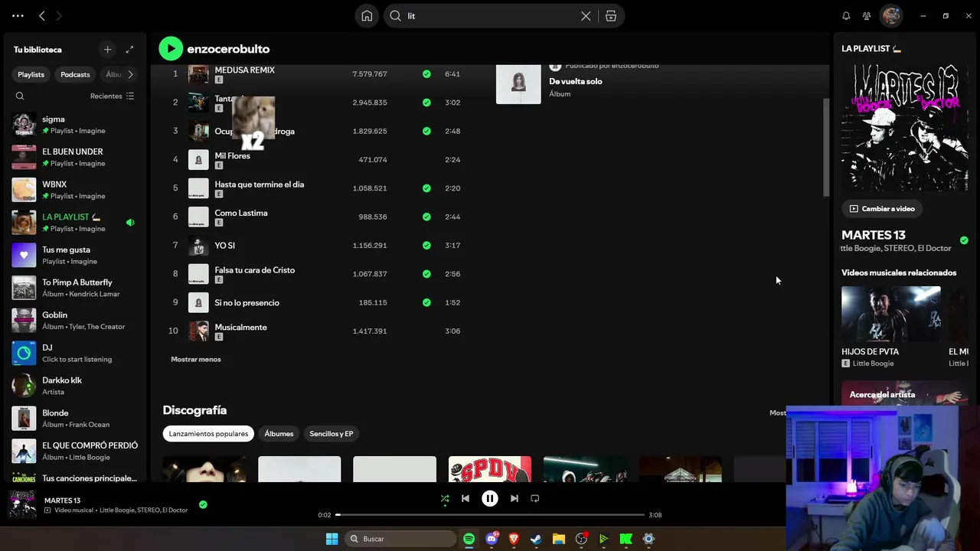Play enzocerobulto with the green button
The width and height of the screenshot is (980, 551).
[171, 49]
